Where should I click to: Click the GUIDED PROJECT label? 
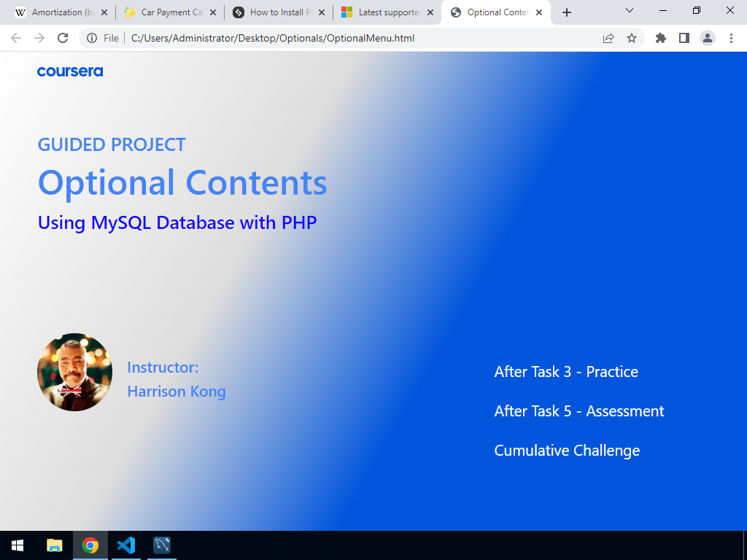coord(112,145)
